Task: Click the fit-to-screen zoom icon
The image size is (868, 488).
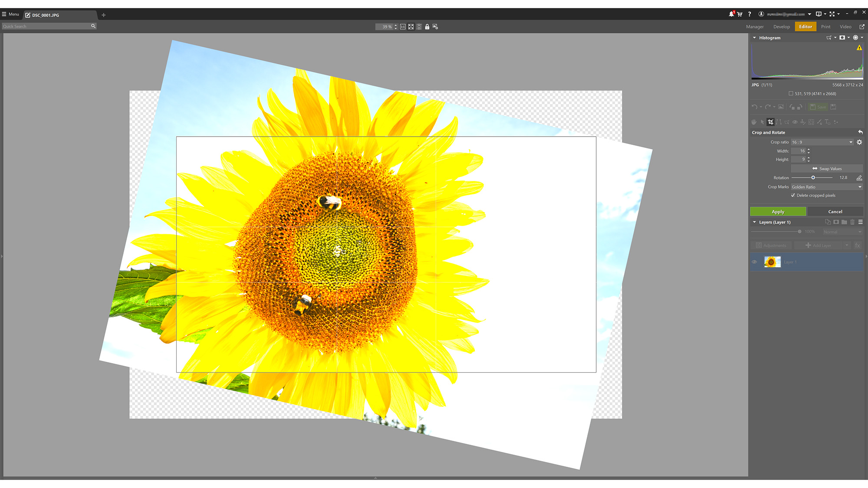Action: [411, 27]
